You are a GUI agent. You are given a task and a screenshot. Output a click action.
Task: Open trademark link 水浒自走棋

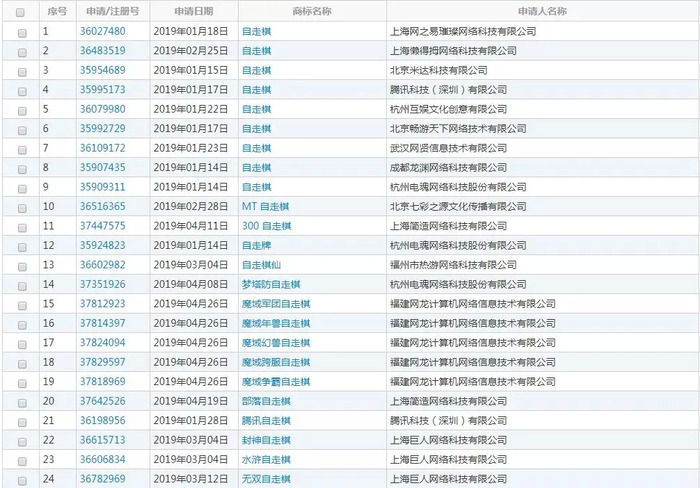click(267, 460)
